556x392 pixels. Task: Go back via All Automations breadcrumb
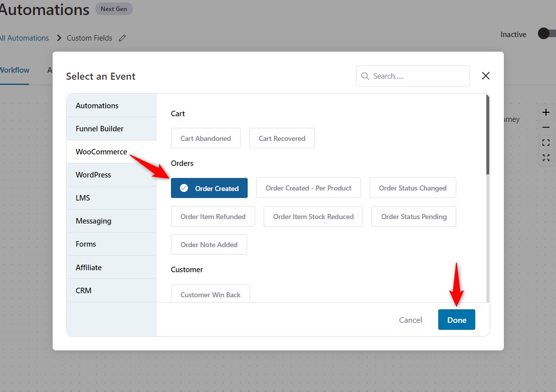tap(24, 38)
